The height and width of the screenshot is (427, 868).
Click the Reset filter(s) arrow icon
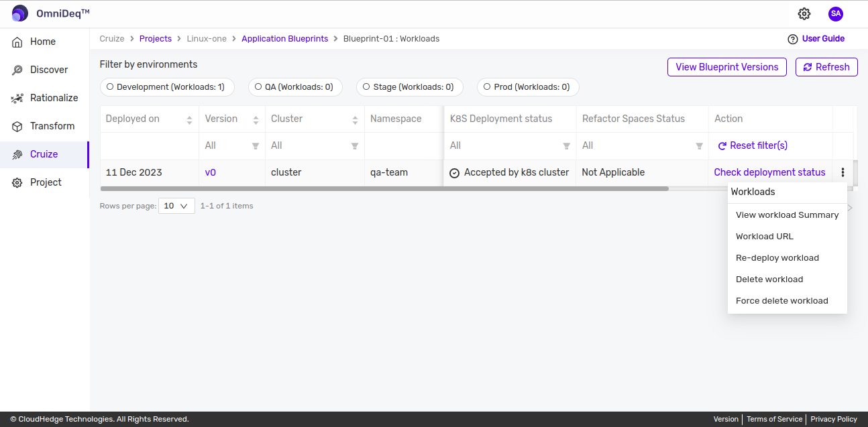(722, 145)
